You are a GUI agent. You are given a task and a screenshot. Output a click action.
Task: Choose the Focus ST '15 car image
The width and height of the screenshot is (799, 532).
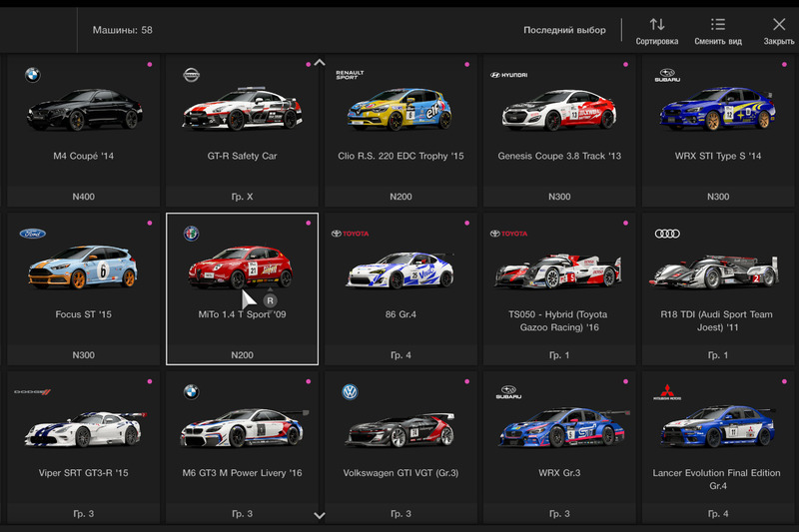(83, 266)
